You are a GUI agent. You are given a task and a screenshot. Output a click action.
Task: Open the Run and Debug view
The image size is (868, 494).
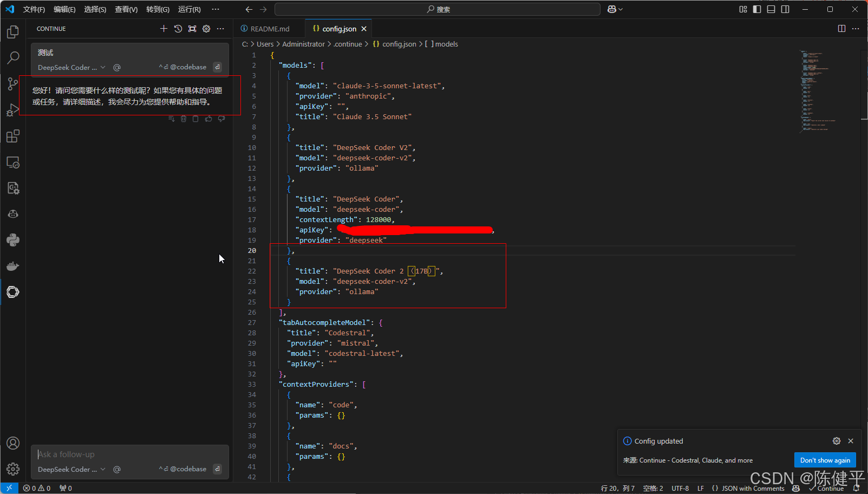pyautogui.click(x=13, y=110)
